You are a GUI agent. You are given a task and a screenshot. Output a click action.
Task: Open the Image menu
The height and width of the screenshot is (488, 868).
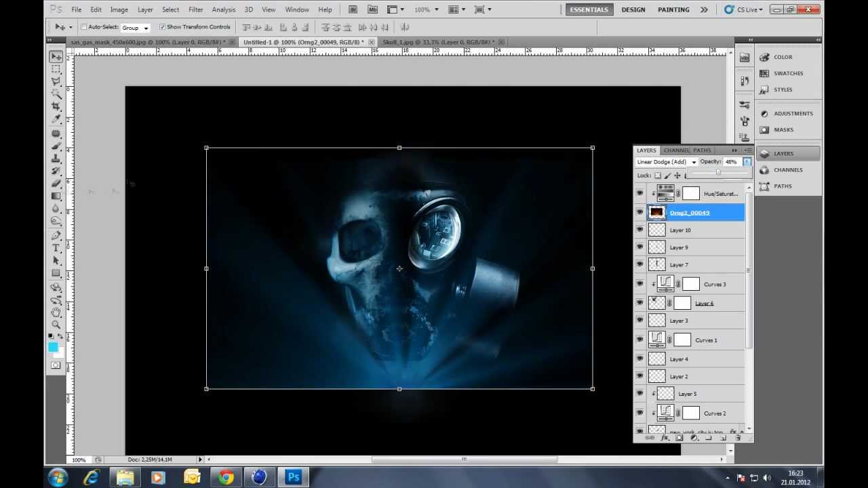(x=119, y=9)
